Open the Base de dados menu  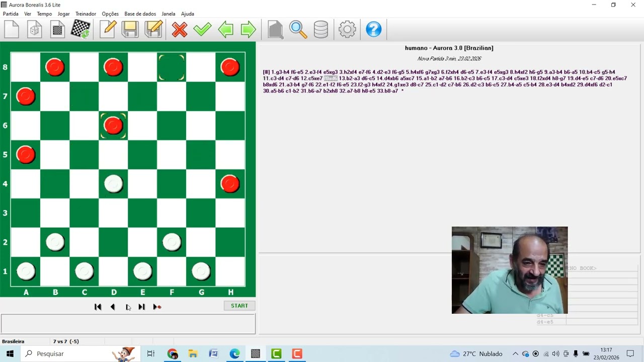140,14
